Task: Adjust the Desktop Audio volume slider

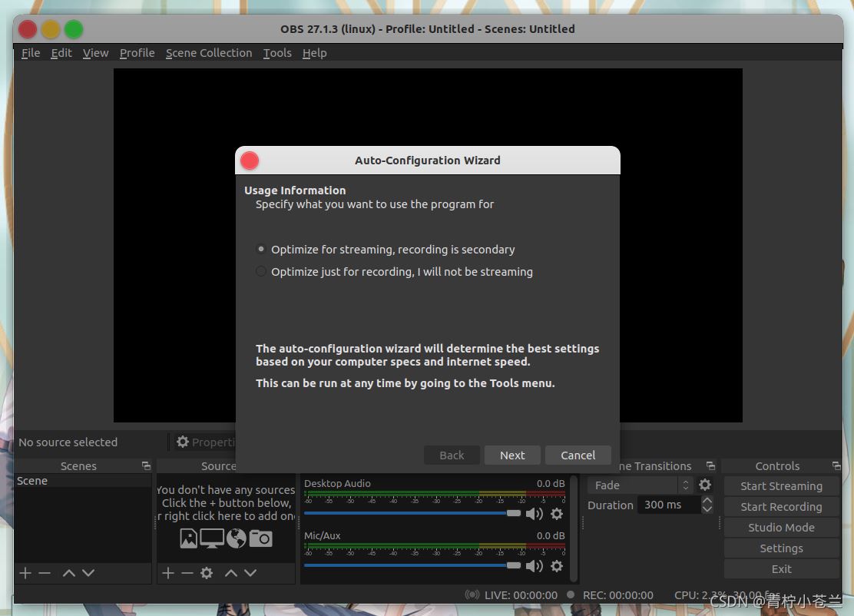Action: 412,513
